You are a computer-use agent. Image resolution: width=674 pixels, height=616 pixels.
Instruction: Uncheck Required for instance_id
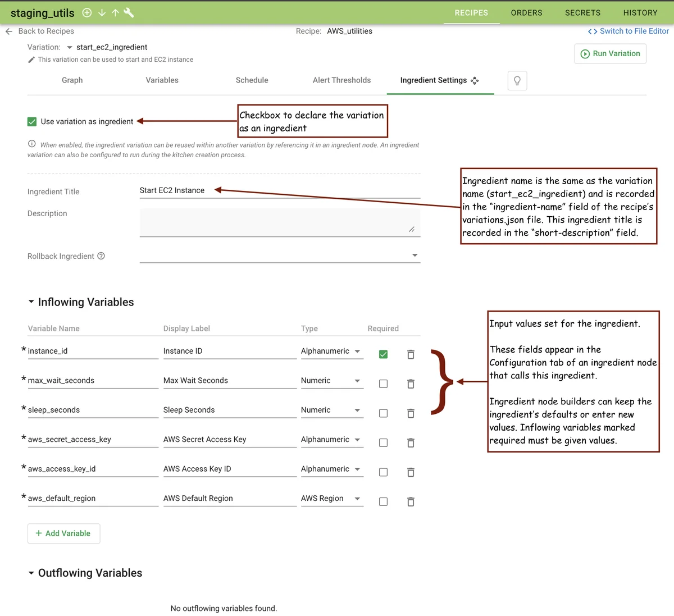tap(383, 354)
